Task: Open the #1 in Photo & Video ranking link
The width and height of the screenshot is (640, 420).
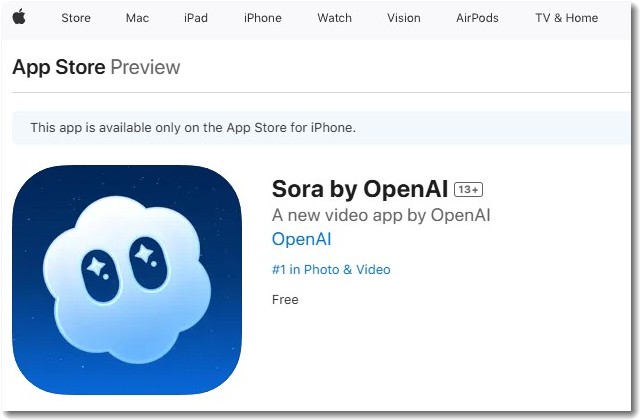Action: click(331, 269)
